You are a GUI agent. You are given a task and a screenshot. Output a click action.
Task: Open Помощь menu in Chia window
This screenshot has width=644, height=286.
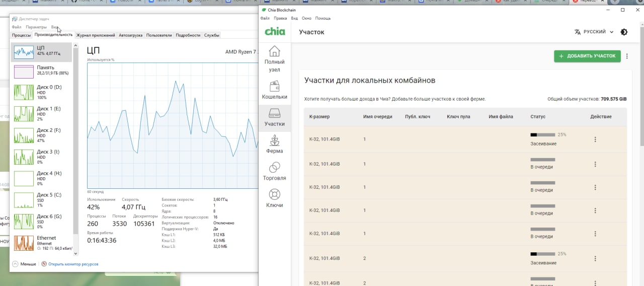(x=323, y=18)
